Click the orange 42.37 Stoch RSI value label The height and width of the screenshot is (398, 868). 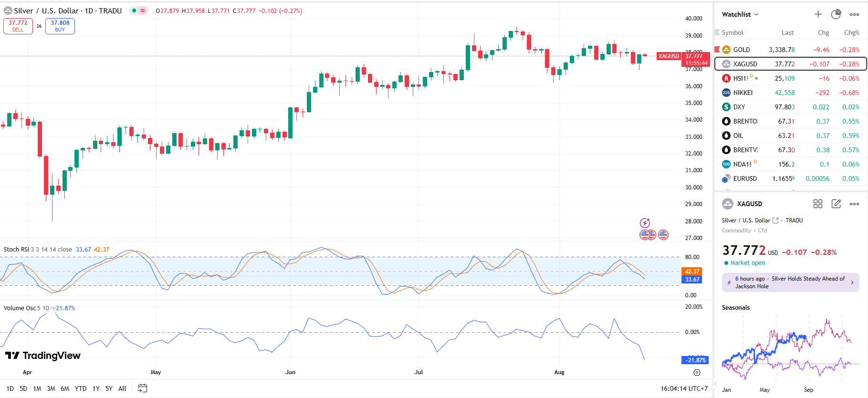[692, 271]
